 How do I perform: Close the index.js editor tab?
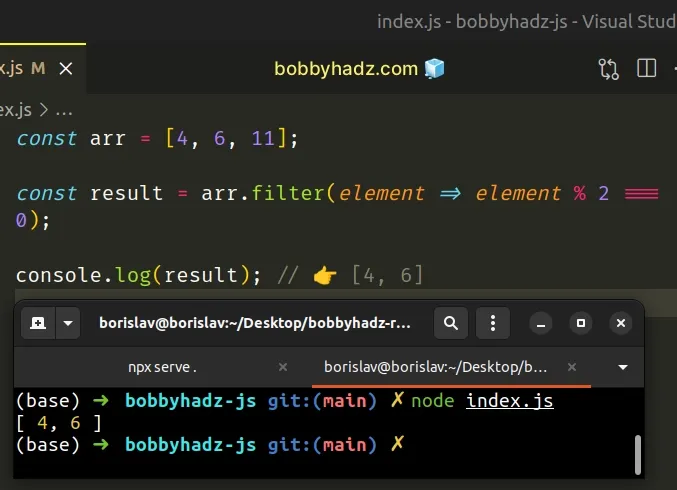[66, 68]
